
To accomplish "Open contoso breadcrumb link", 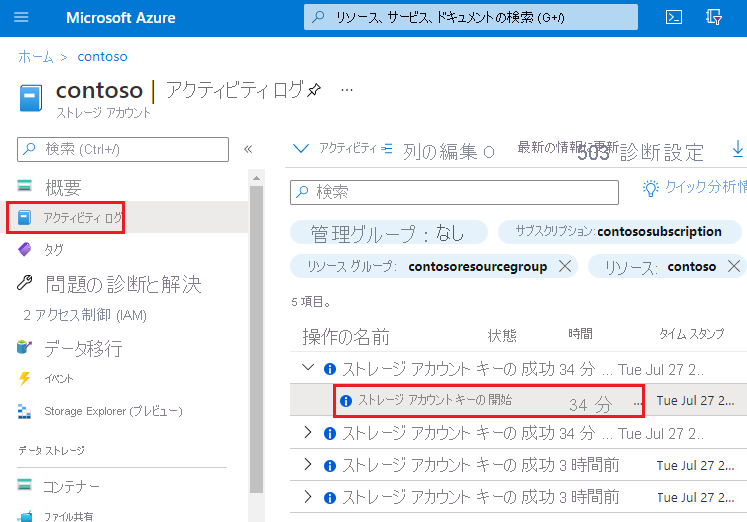I will pyautogui.click(x=102, y=57).
